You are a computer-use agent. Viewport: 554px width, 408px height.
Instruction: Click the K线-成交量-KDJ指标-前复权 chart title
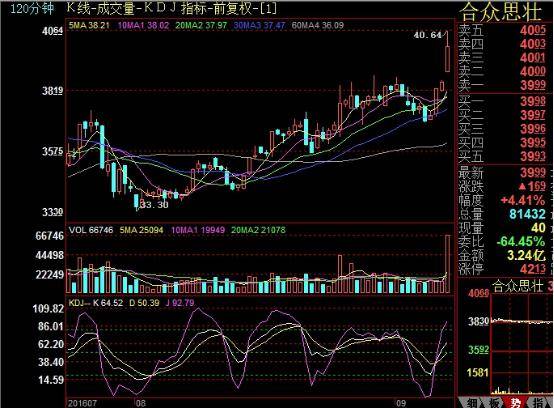click(x=171, y=8)
